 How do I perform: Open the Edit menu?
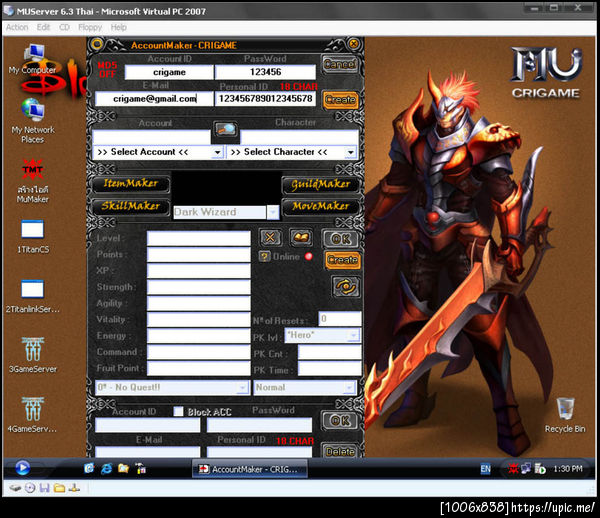pyautogui.click(x=43, y=28)
